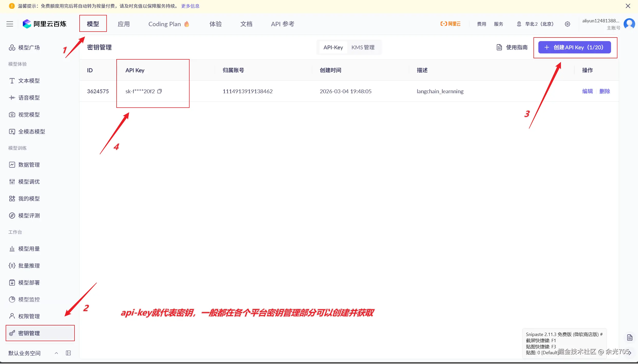
Task: Expand the 服务 menu
Action: point(498,24)
